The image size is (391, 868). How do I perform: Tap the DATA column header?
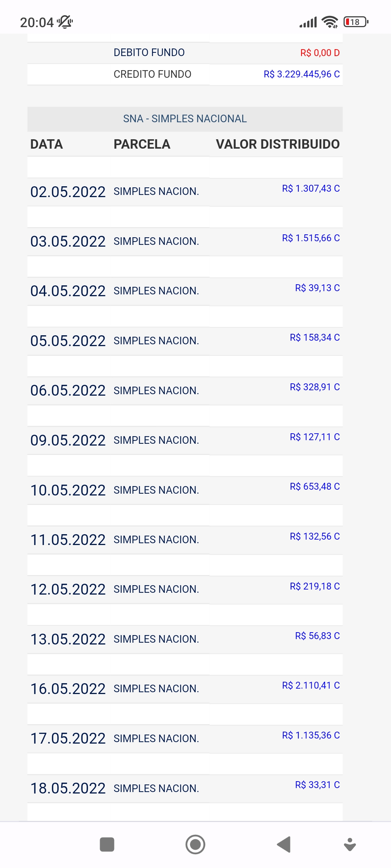[47, 144]
